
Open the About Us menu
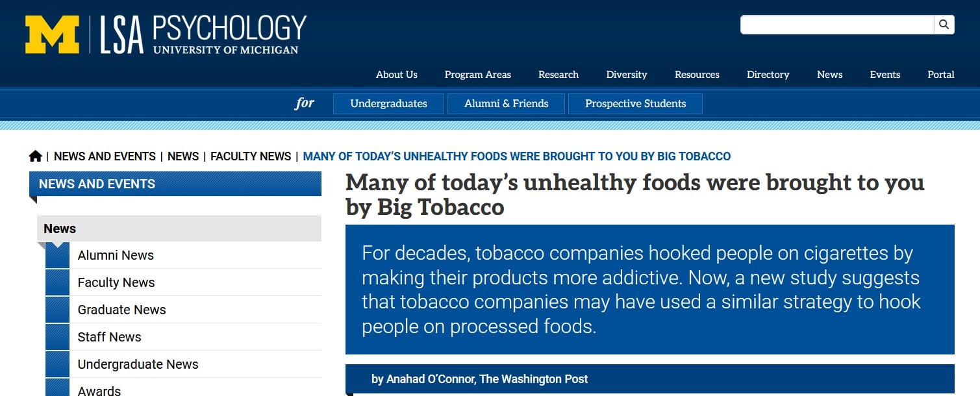[x=397, y=75]
